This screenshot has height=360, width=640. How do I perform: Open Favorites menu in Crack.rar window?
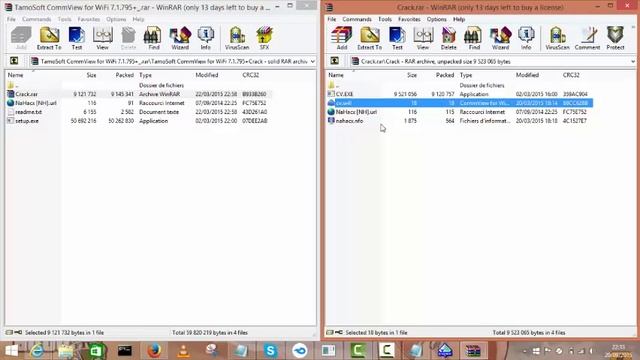point(409,19)
